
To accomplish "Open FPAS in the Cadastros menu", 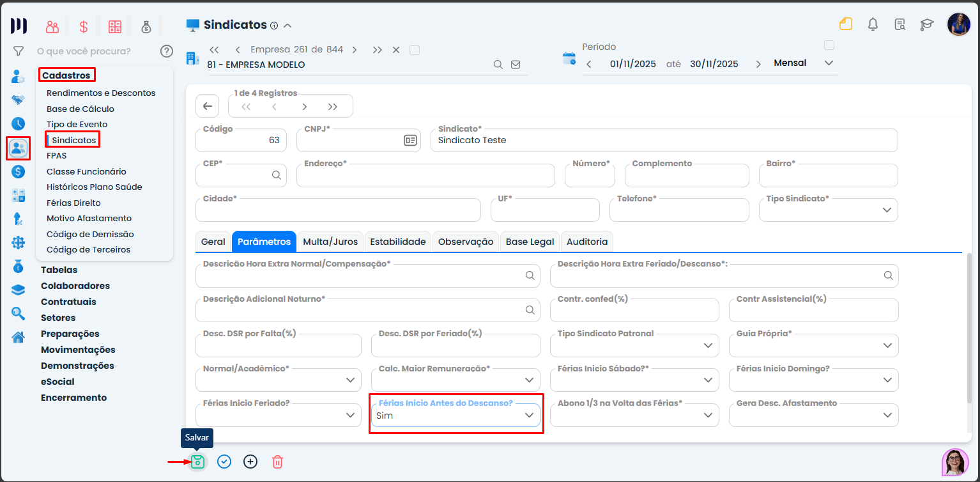I will tap(56, 155).
